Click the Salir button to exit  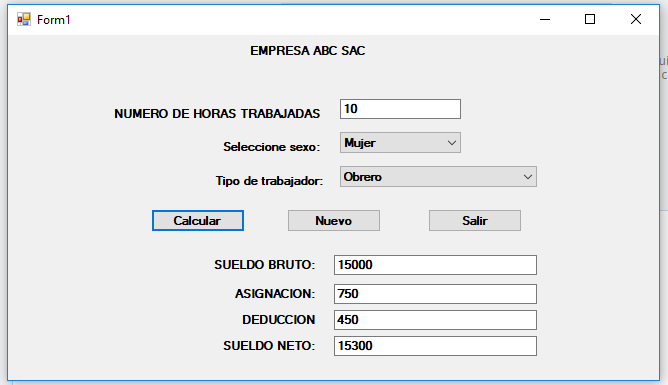[475, 221]
